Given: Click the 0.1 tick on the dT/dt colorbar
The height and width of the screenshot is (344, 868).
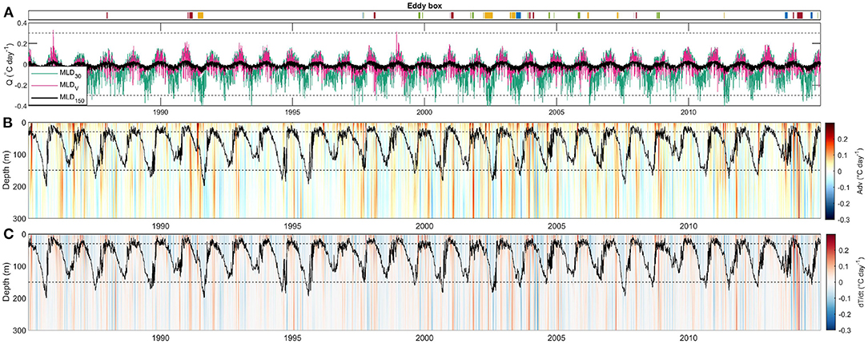Looking at the screenshot, I should (x=843, y=268).
